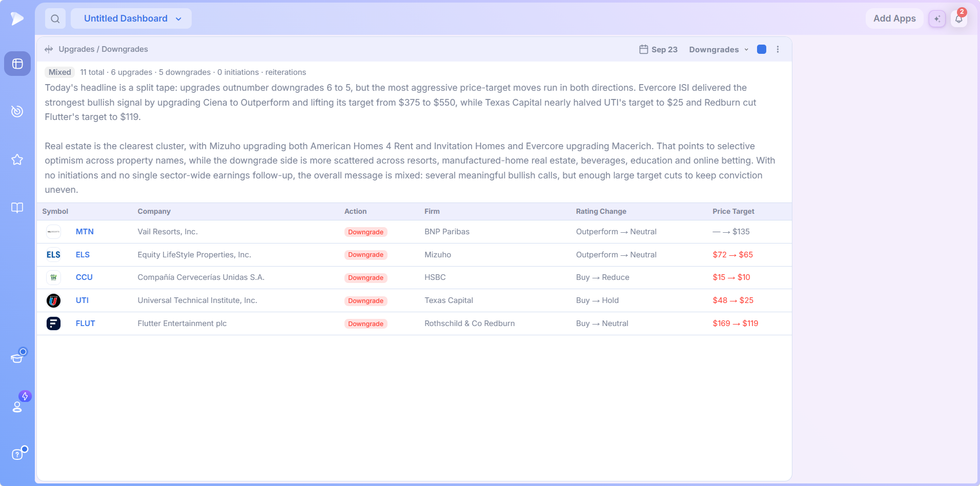This screenshot has height=486, width=980.
Task: Click the $72 → $65 price target
Action: 732,255
